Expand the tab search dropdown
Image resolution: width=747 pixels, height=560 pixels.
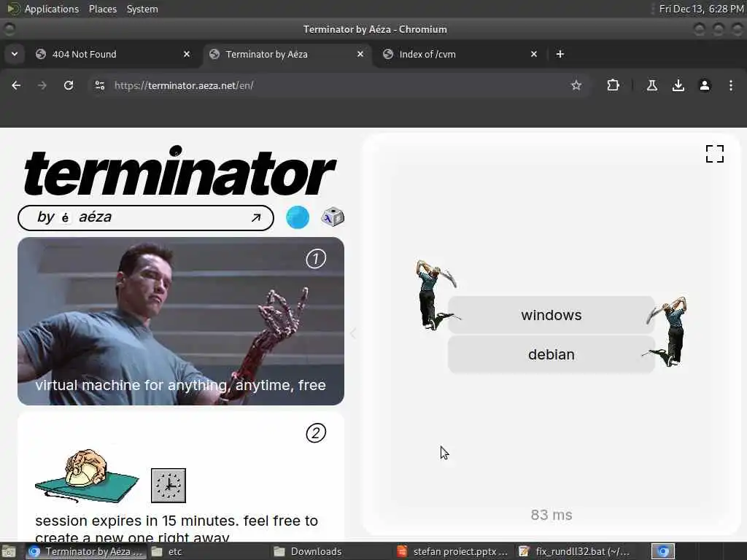point(15,54)
